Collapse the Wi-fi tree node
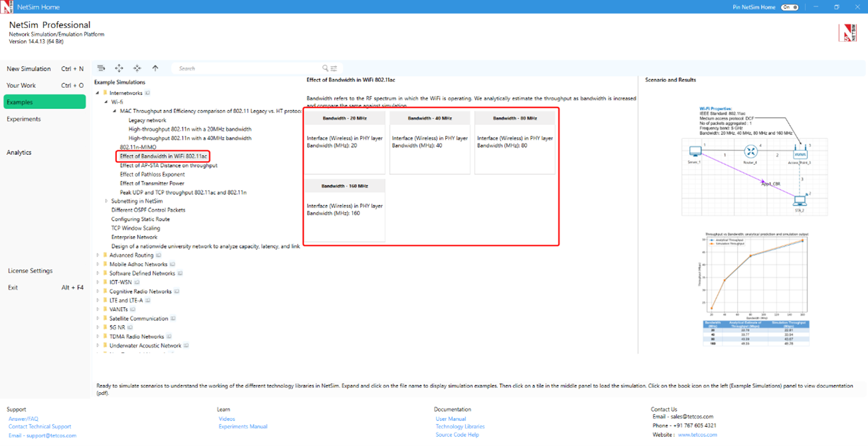Image resolution: width=868 pixels, height=446 pixels. coord(106,102)
